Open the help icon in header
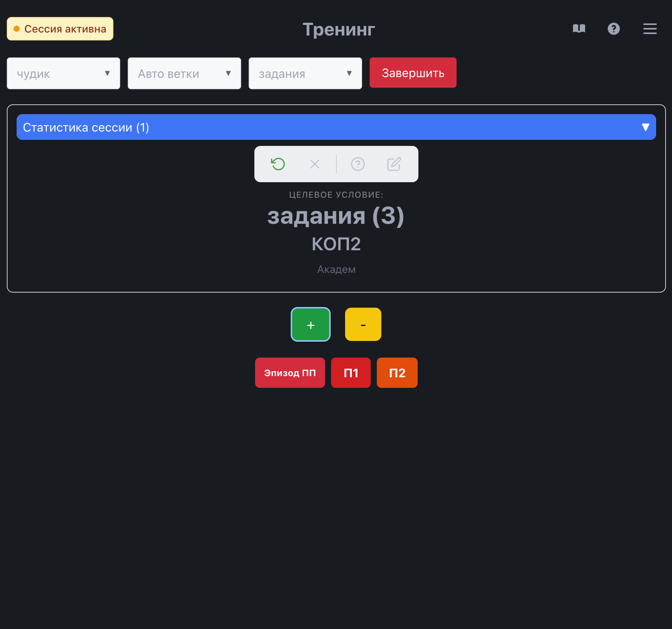672x629 pixels. pyautogui.click(x=613, y=29)
